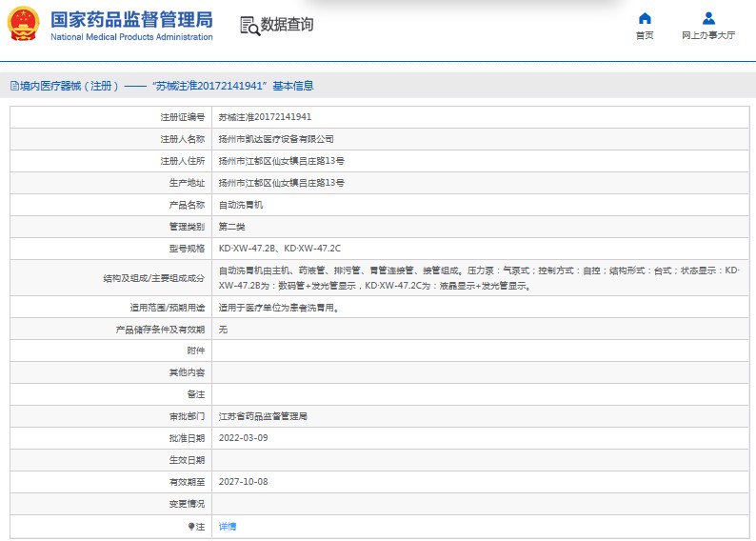Screen dimensions: 756x541
Task: Click 数据查询 heading text
Action: pos(287,24)
